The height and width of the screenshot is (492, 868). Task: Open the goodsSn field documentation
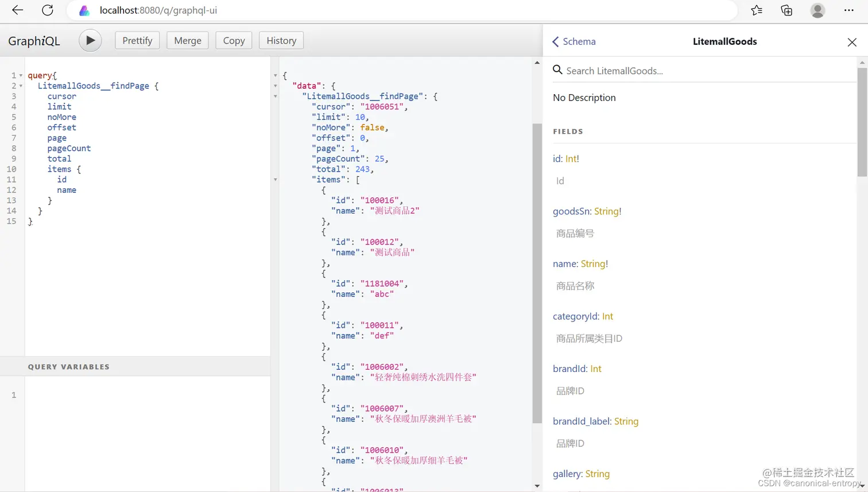click(x=572, y=211)
